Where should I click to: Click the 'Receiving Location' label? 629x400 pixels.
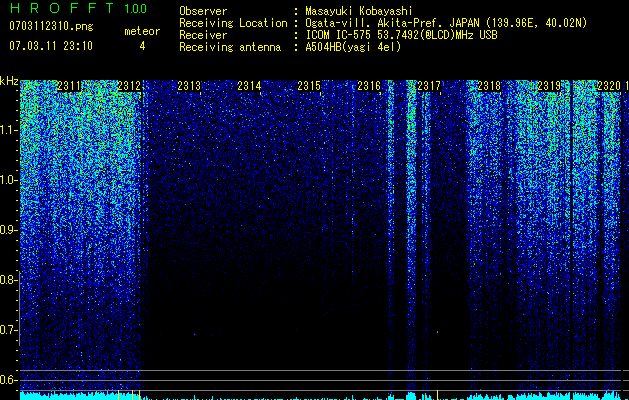[233, 23]
